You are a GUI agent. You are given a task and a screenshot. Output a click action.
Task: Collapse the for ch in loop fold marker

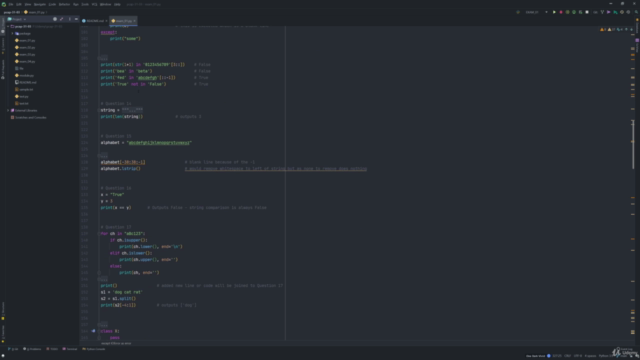tap(99, 233)
